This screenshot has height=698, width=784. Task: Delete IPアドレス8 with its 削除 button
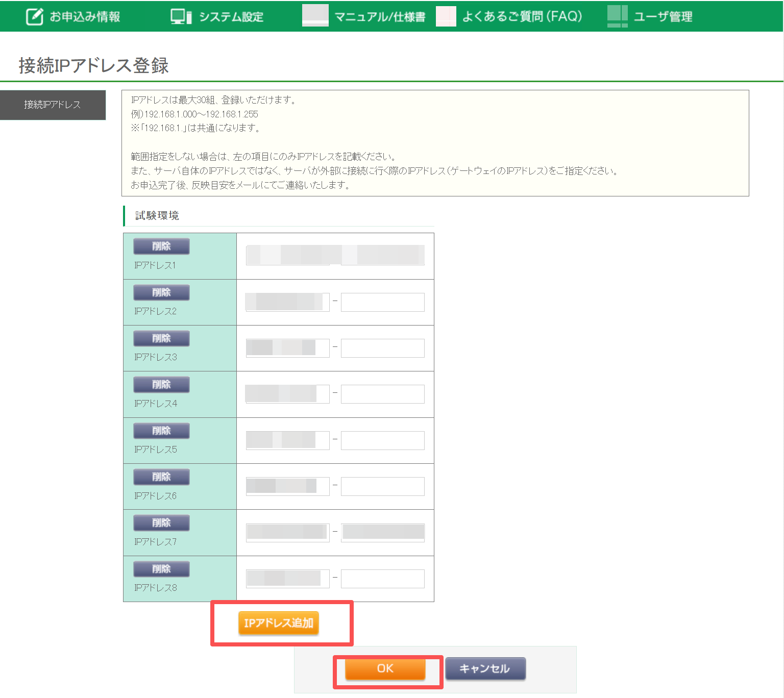click(x=161, y=569)
